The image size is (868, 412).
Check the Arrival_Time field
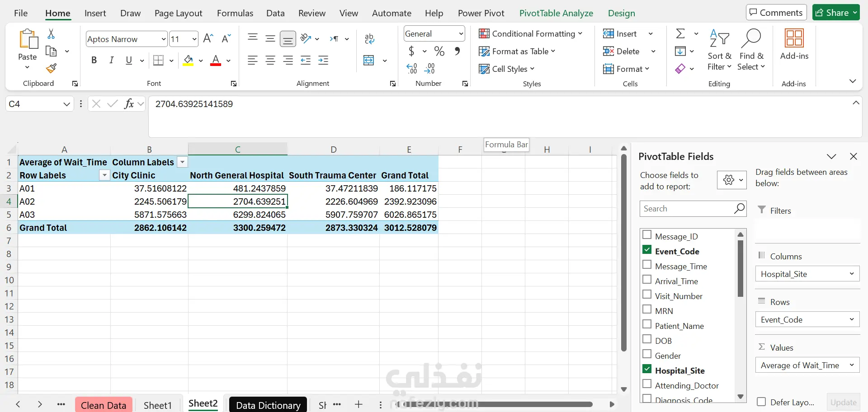click(647, 280)
